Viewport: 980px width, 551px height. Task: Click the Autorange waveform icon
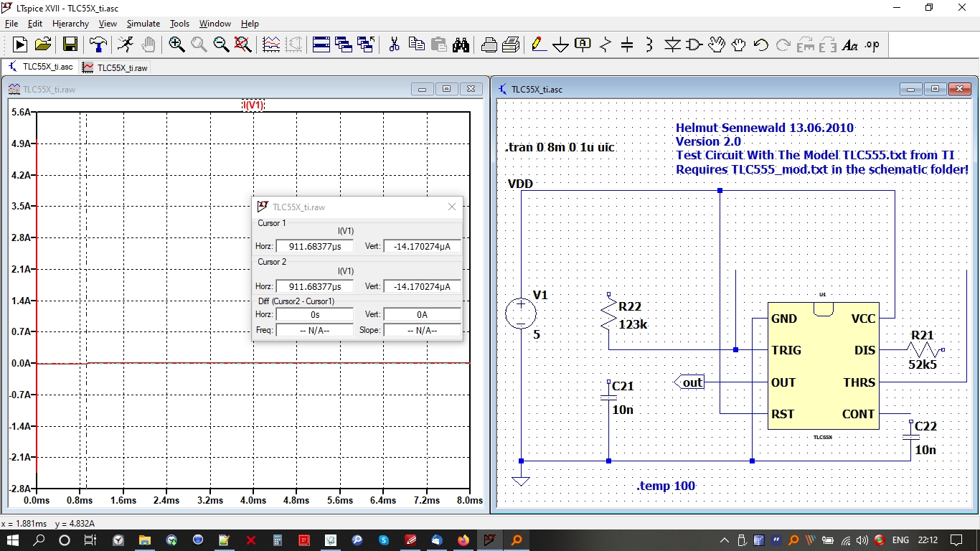point(271,44)
